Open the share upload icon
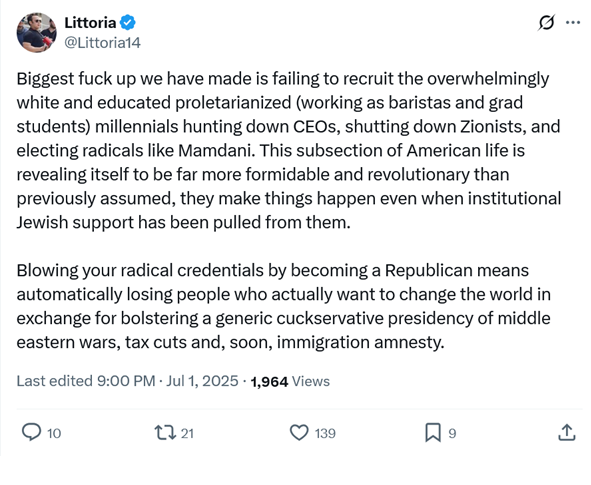This screenshot has width=591, height=485. point(567,432)
